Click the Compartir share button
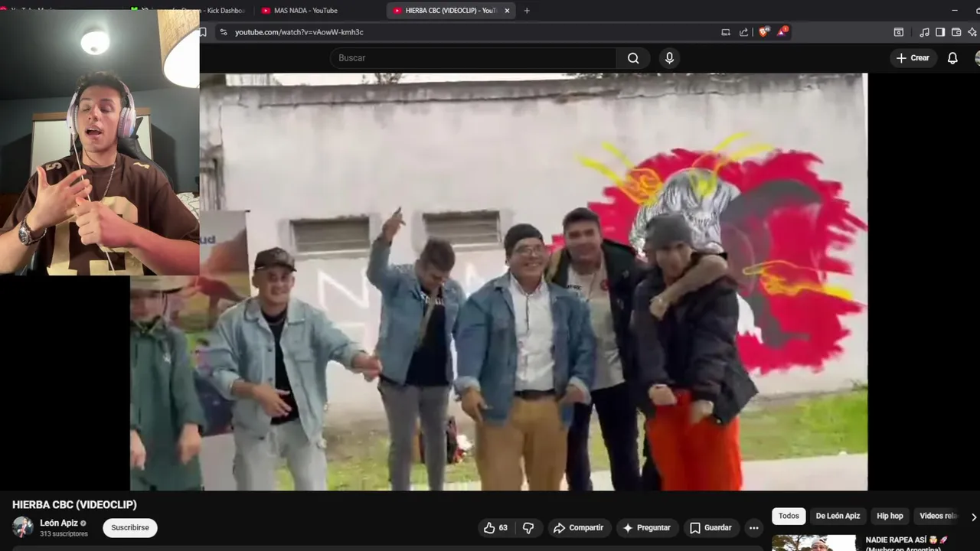The image size is (980, 551). point(579,528)
